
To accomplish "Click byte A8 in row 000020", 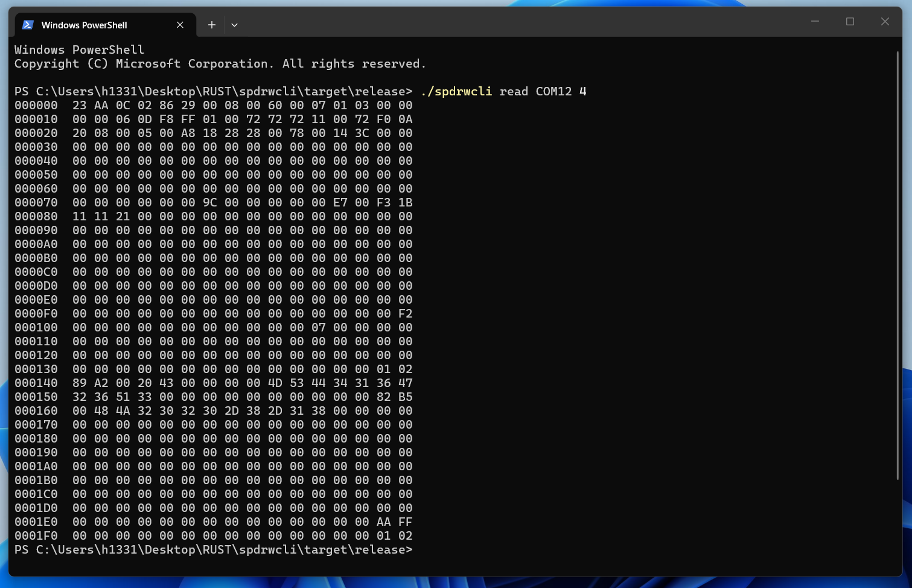I will click(x=188, y=133).
